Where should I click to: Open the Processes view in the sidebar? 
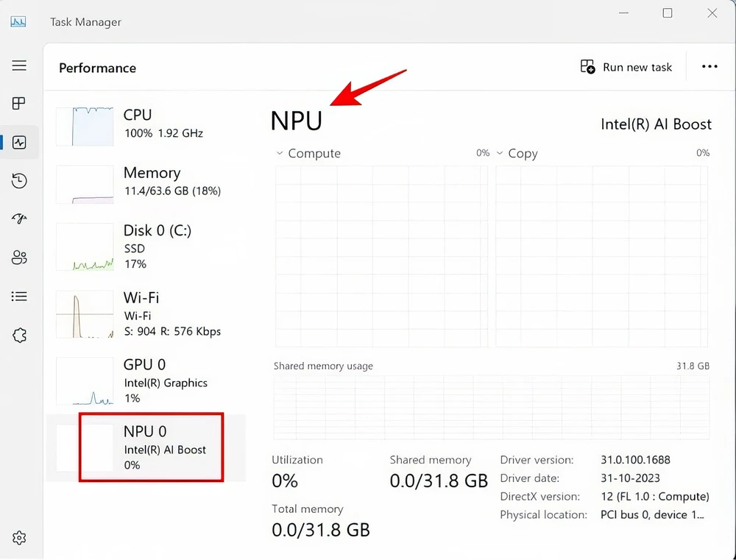(19, 103)
